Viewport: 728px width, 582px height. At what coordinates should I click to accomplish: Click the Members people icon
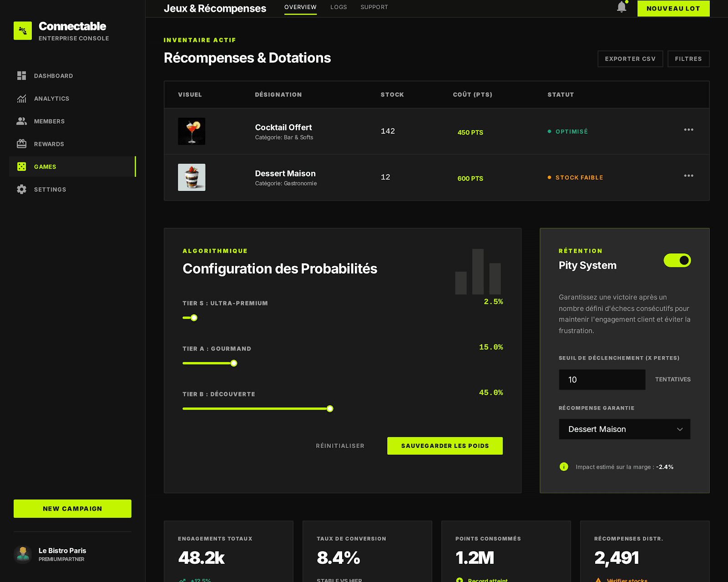point(21,121)
